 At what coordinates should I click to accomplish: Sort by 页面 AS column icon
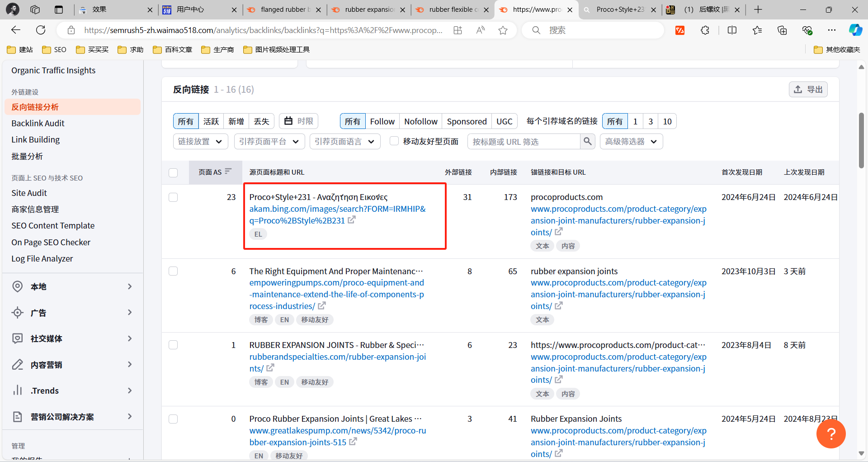(228, 171)
